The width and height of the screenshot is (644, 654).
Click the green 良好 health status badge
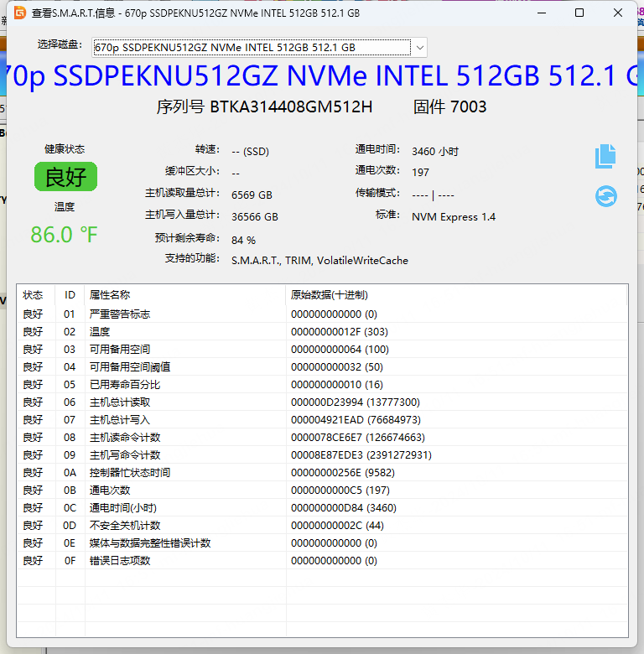point(66,176)
